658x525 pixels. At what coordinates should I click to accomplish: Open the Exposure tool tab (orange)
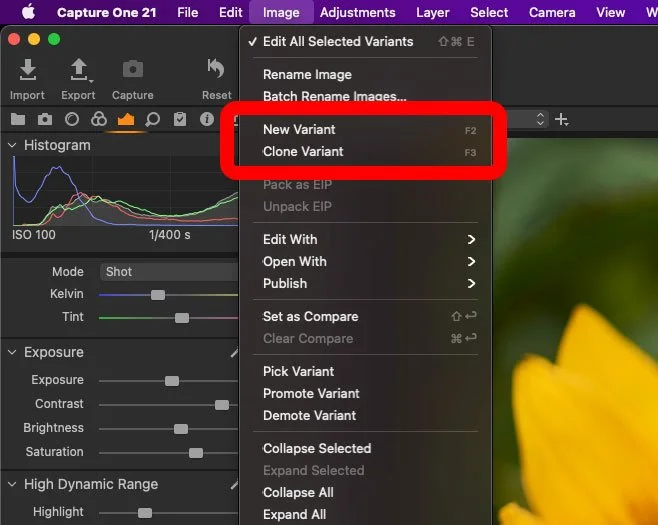[126, 120]
